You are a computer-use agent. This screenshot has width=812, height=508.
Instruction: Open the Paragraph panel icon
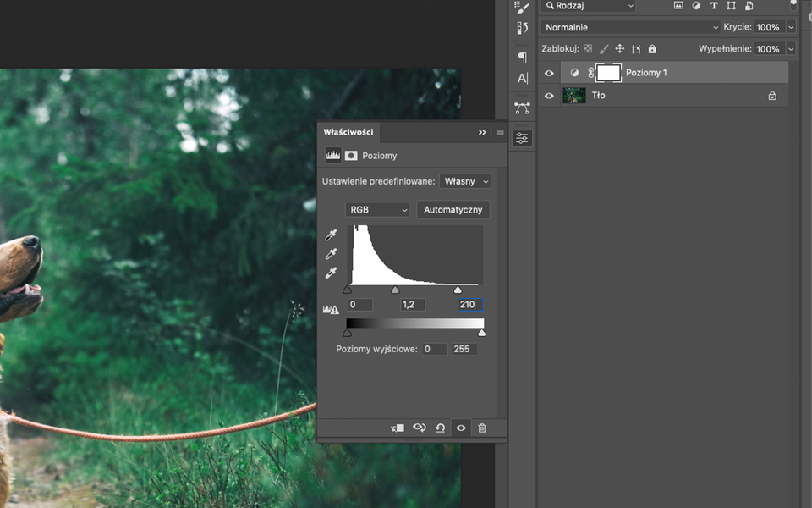[521, 57]
